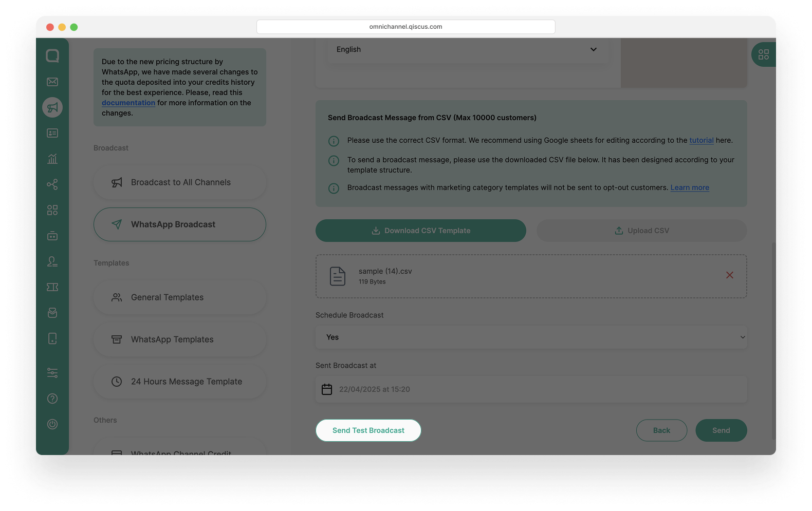
Task: Open the settings sliders icon in sidebar
Action: [x=52, y=373]
